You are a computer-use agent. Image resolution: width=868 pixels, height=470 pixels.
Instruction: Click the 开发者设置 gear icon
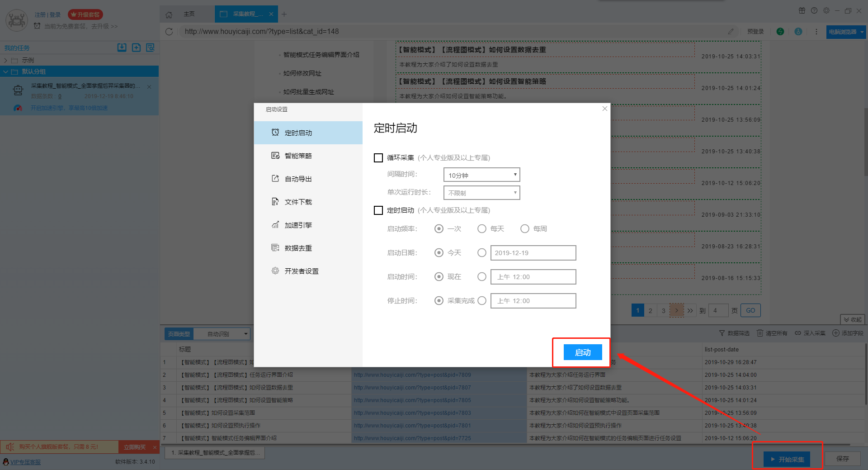click(275, 271)
